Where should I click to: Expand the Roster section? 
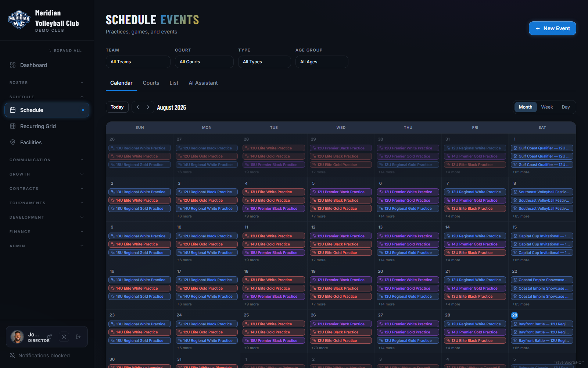coord(47,82)
